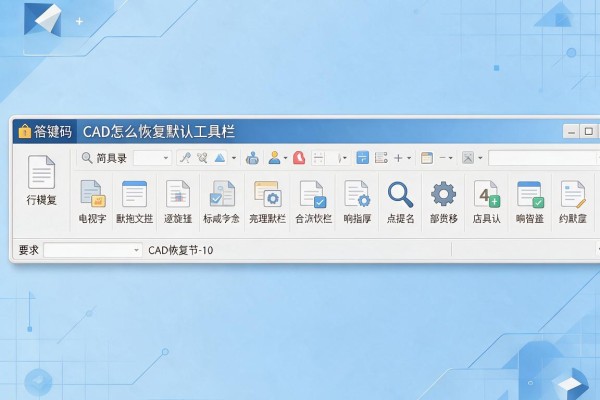The height and width of the screenshot is (400, 600).
Task: Click the red rounded icon in toolbar
Action: 299,158
